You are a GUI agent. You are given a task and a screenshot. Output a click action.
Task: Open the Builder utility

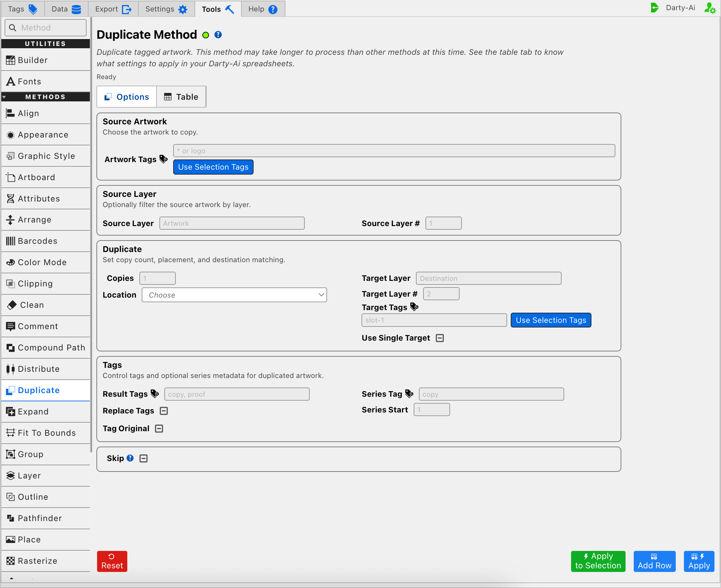[x=45, y=60]
